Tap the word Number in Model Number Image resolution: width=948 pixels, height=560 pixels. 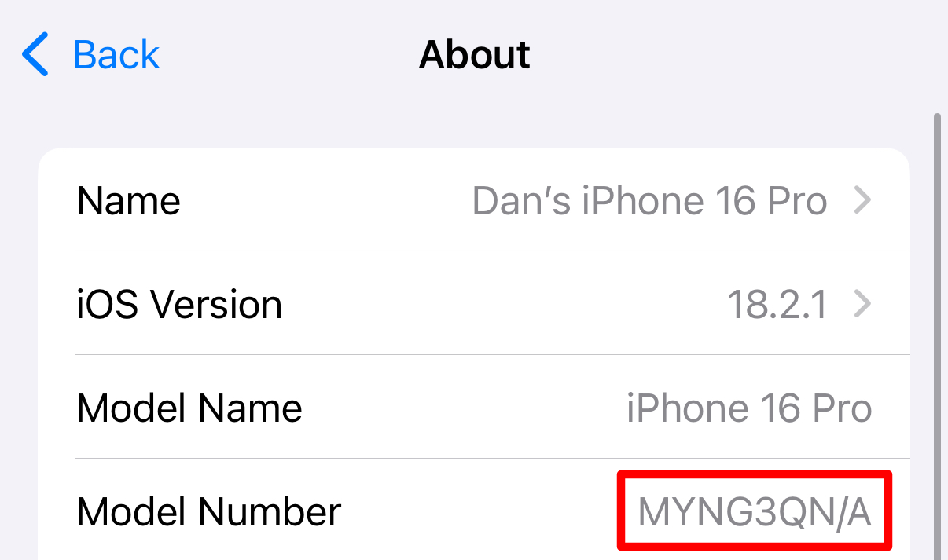click(x=270, y=512)
